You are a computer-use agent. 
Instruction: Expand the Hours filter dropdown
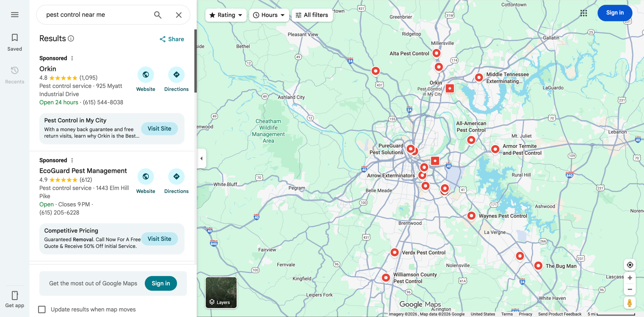pyautogui.click(x=269, y=15)
